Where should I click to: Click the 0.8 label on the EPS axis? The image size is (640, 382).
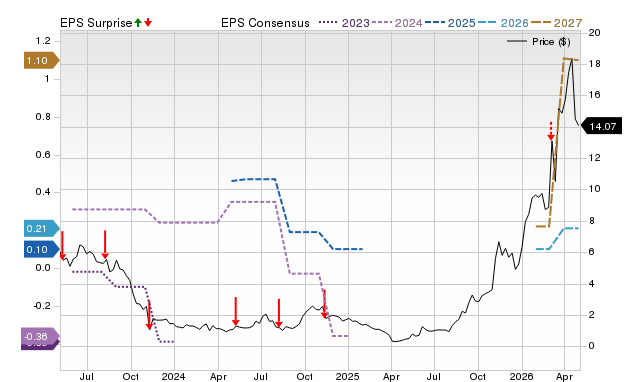point(43,117)
